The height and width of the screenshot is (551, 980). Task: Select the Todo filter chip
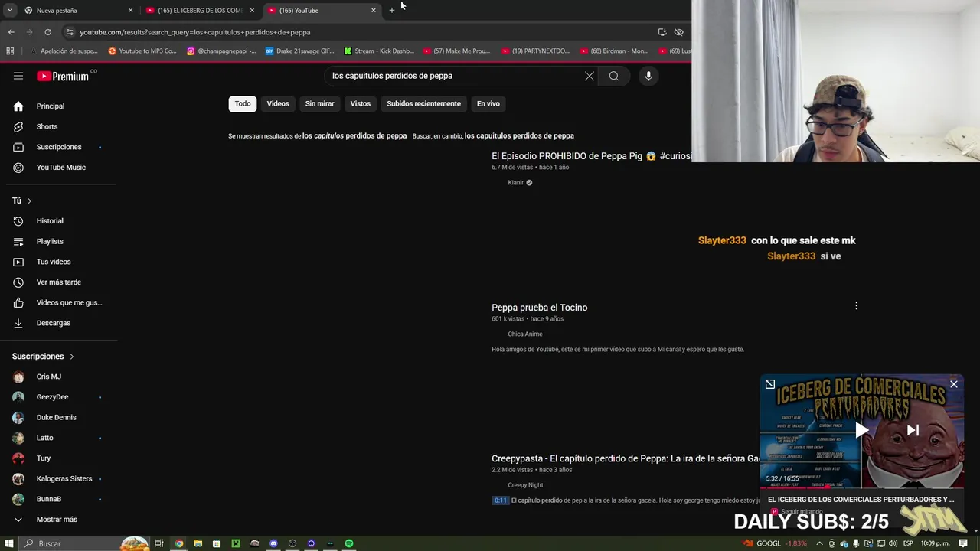[x=243, y=104]
